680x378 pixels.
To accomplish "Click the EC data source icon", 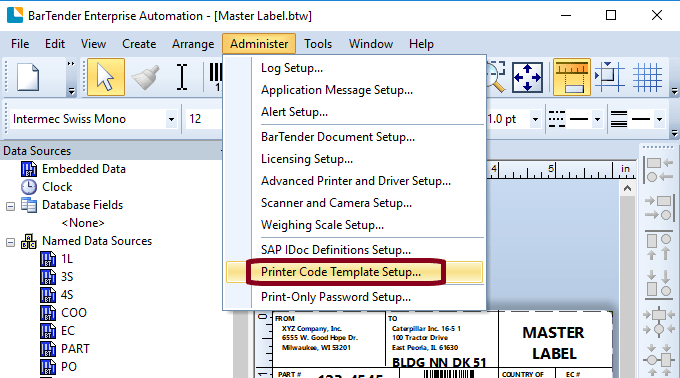I will (x=48, y=331).
